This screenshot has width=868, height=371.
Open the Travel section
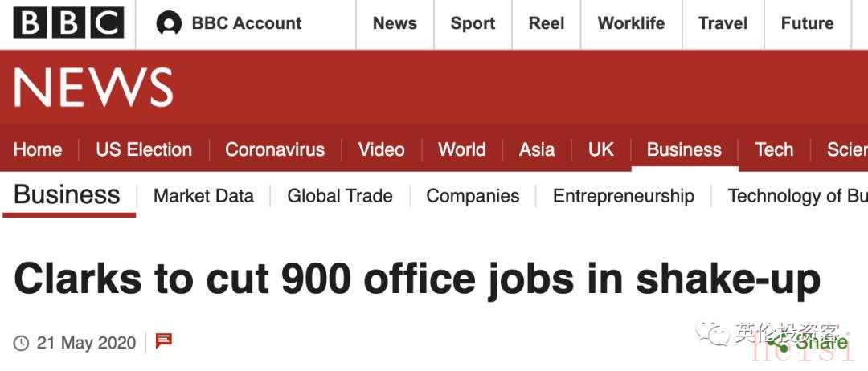pyautogui.click(x=723, y=23)
